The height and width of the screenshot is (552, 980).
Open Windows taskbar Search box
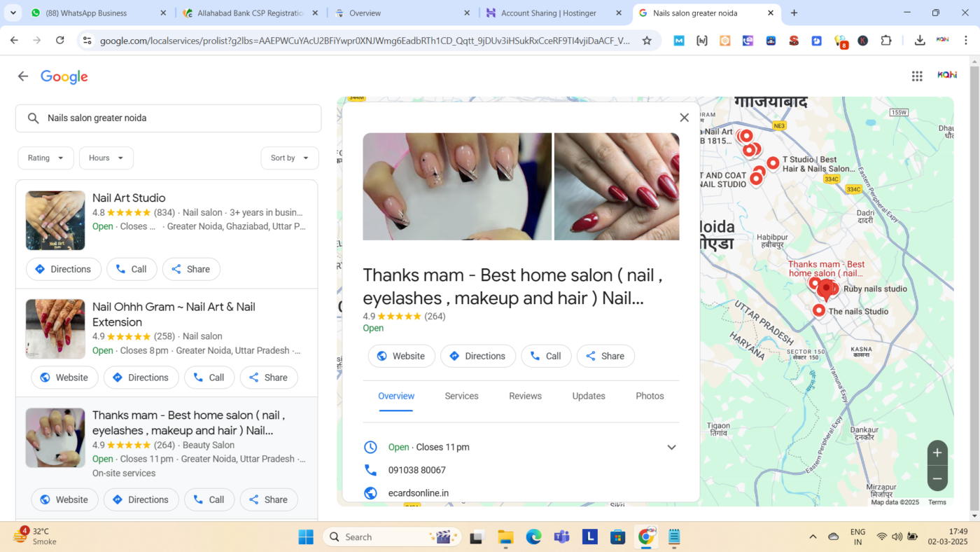coord(392,537)
